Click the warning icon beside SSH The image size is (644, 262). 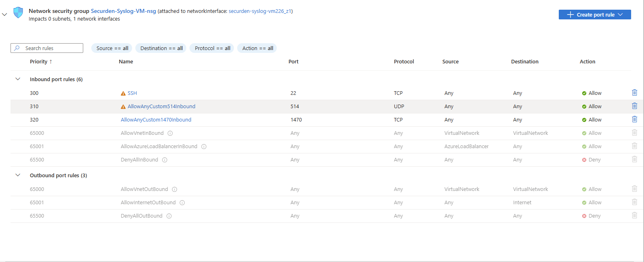click(123, 93)
